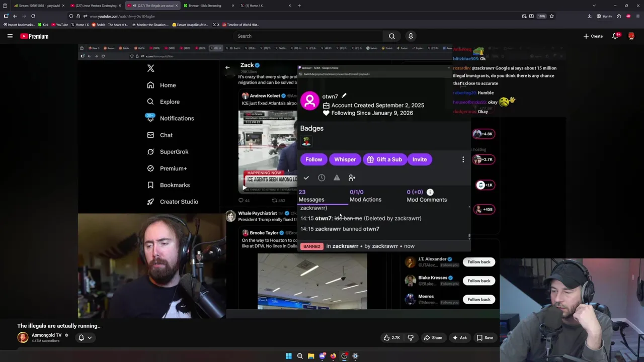Bookmark this page with the star icon
Screen dimensions: 644x362
click(551, 16)
